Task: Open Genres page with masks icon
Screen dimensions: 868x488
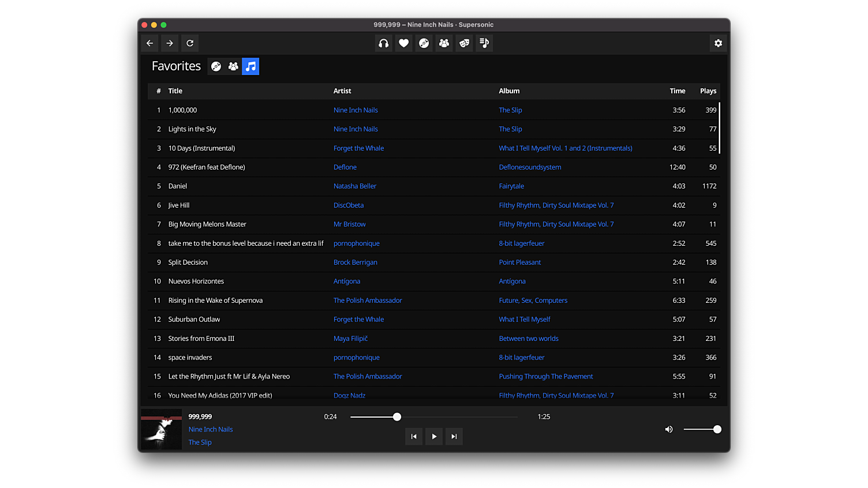Action: pyautogui.click(x=464, y=43)
